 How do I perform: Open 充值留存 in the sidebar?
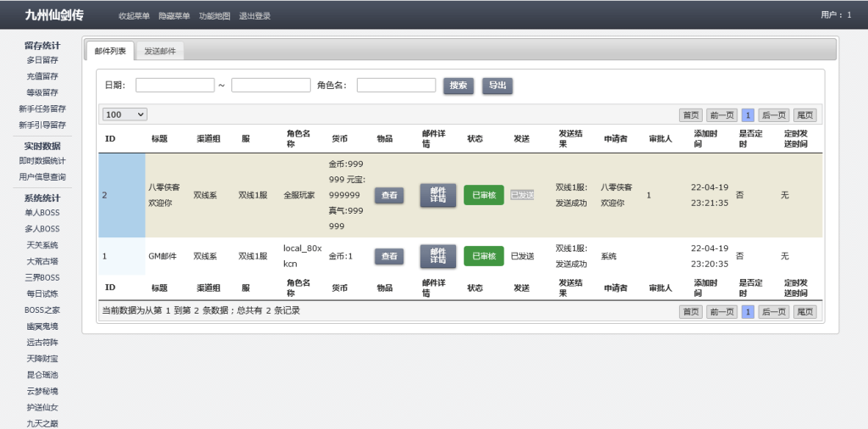coord(42,76)
